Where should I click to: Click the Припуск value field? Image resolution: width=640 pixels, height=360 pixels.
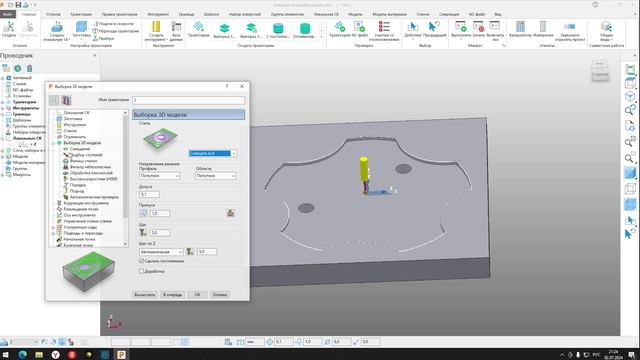tap(160, 213)
